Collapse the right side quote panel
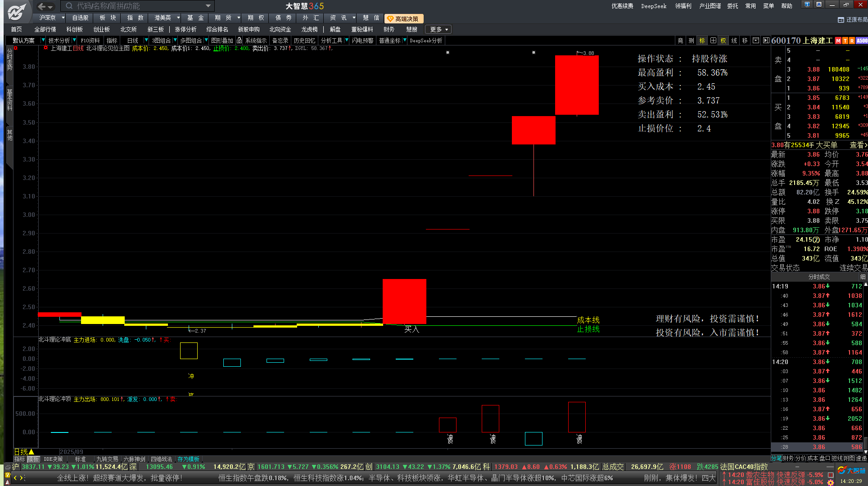Viewport: 868px width, 486px height. point(766,40)
